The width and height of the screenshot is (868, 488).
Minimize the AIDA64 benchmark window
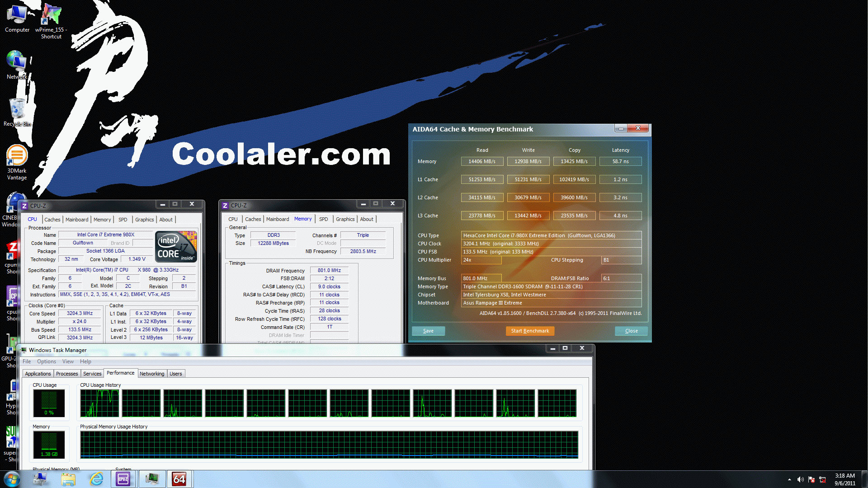[621, 129]
